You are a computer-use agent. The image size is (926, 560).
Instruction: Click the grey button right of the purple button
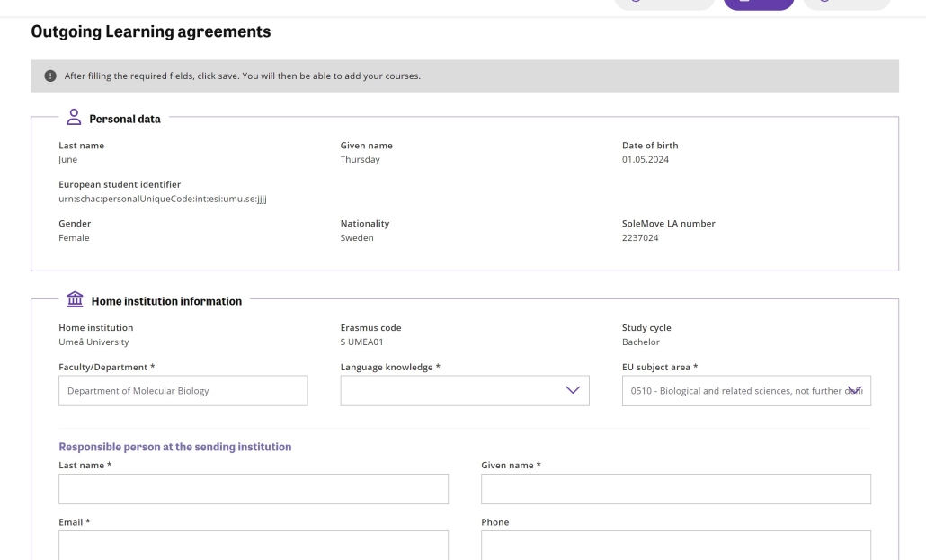pos(847,4)
